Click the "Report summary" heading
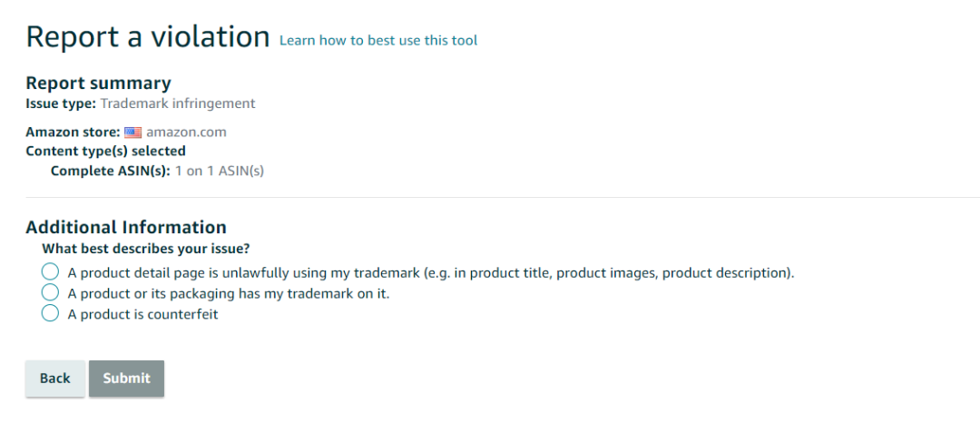Screen dimensions: 980x433 pos(98,84)
